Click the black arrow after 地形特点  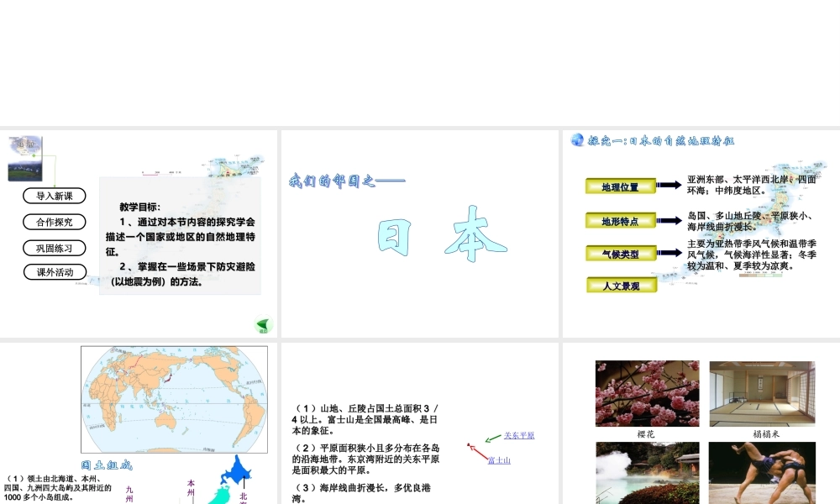[x=669, y=220]
